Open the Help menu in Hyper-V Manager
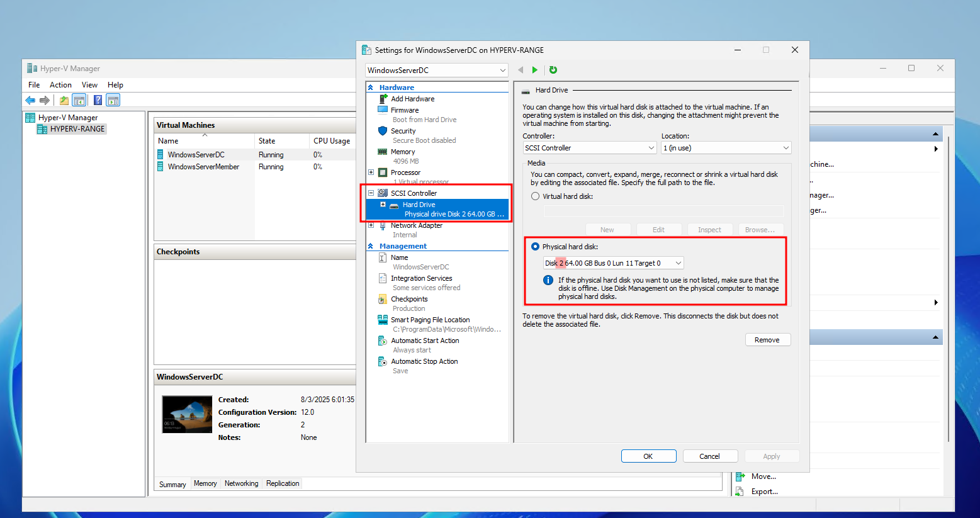The image size is (980, 518). point(115,85)
